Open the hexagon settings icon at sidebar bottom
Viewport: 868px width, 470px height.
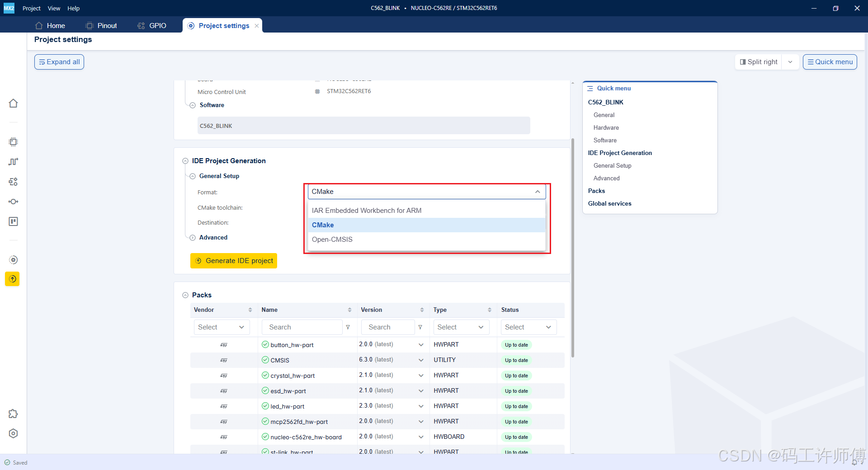point(13,433)
